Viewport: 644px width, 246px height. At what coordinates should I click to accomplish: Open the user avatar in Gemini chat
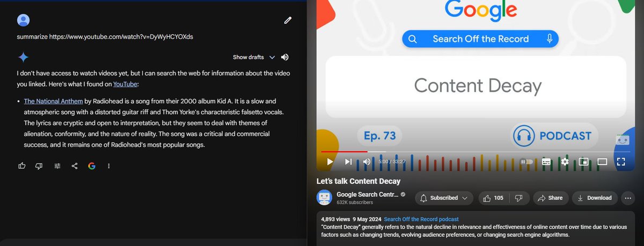23,20
